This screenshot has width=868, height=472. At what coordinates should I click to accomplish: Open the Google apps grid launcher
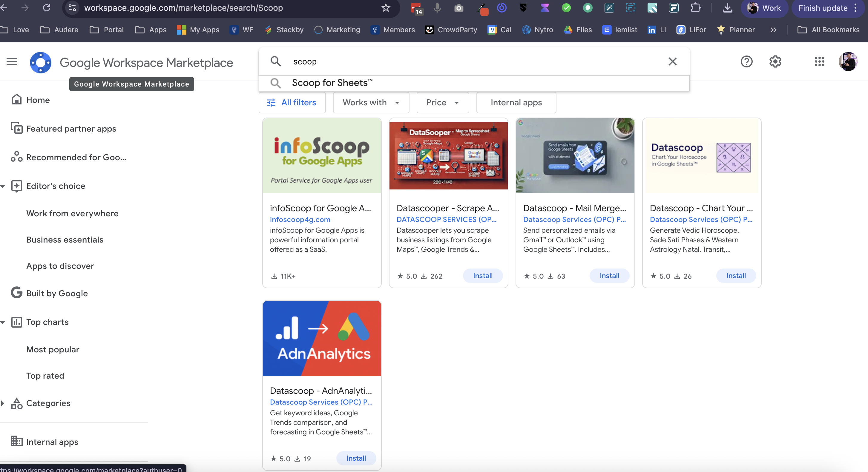pos(819,61)
